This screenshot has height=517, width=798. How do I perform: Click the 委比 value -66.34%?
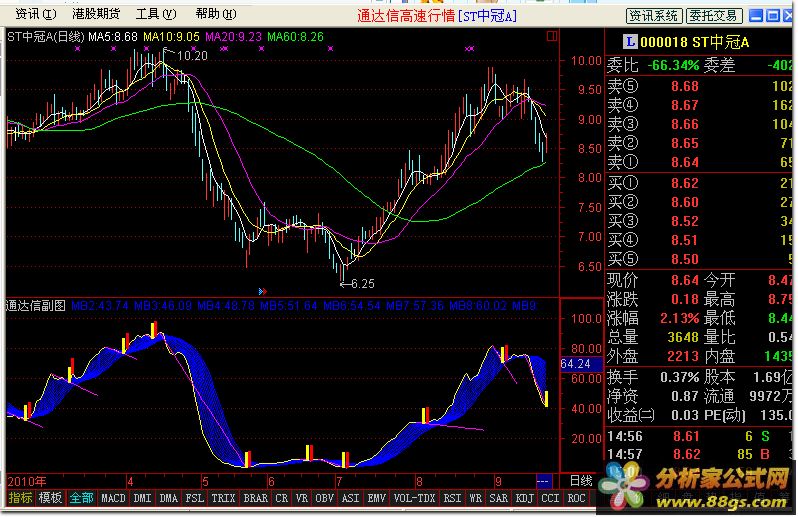tap(673, 65)
